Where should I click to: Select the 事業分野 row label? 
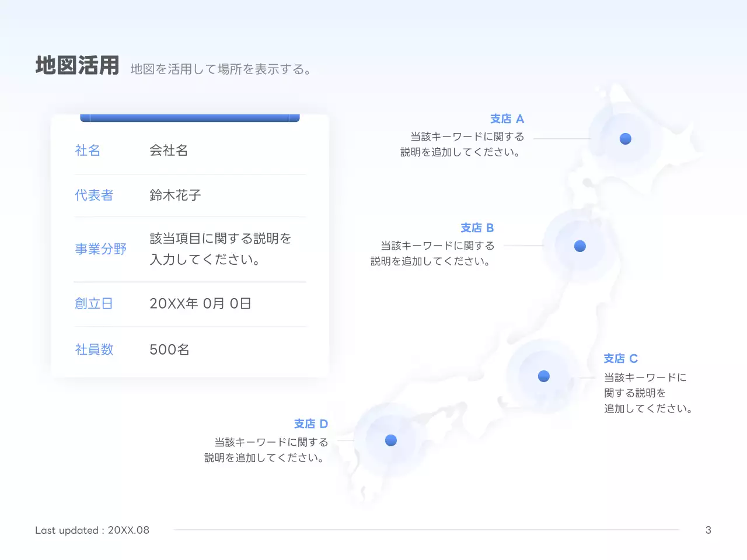pos(101,249)
